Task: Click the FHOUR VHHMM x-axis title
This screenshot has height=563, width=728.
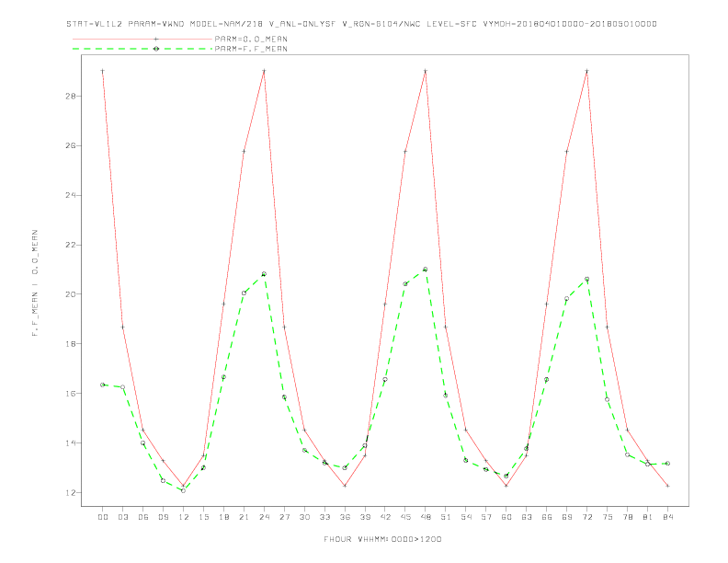Action: click(382, 539)
